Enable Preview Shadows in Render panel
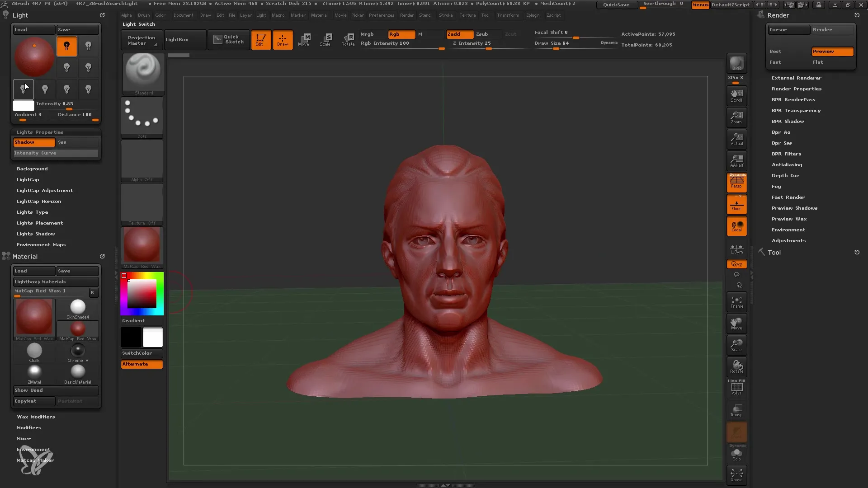The height and width of the screenshot is (488, 868). 795,207
